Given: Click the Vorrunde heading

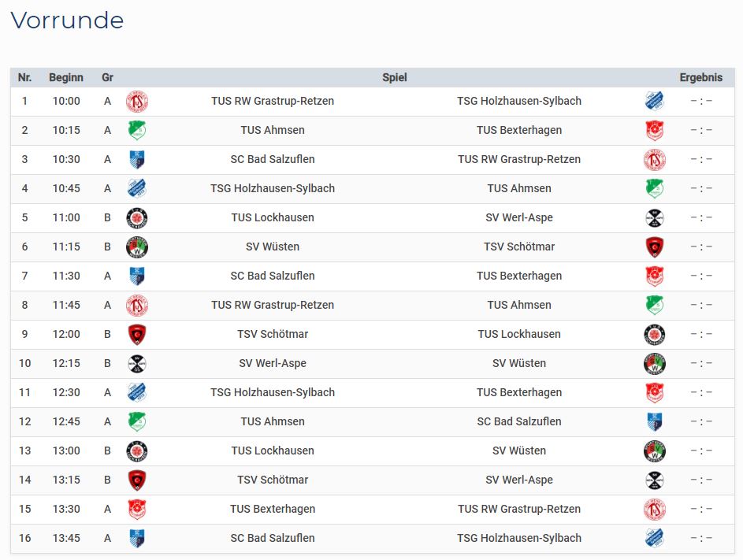Looking at the screenshot, I should click(x=67, y=20).
